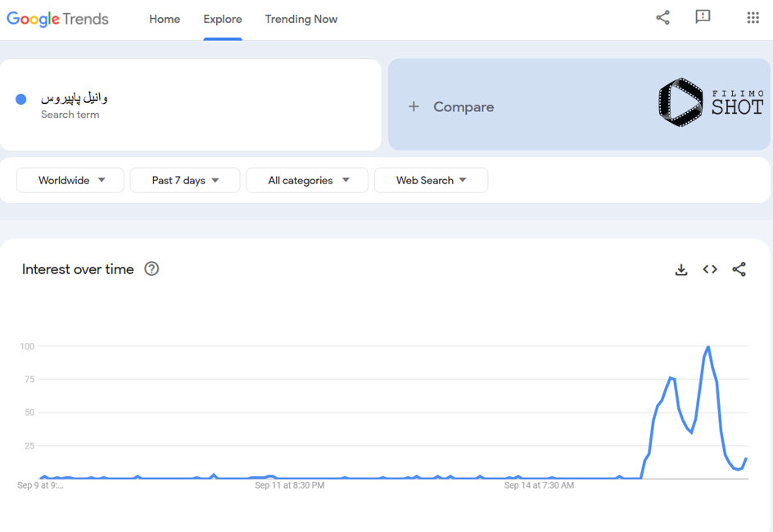Screen dimensions: 773x532
Task: Edit the search term field
Action: (x=190, y=105)
